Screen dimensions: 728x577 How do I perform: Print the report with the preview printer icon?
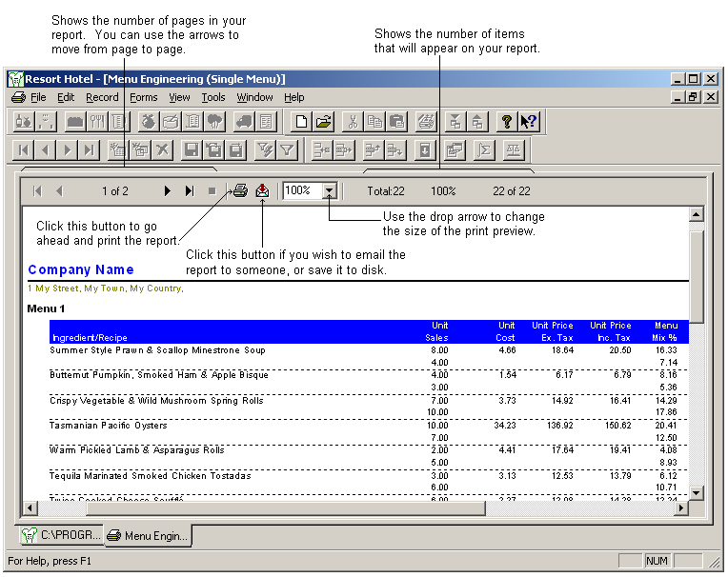[x=240, y=190]
